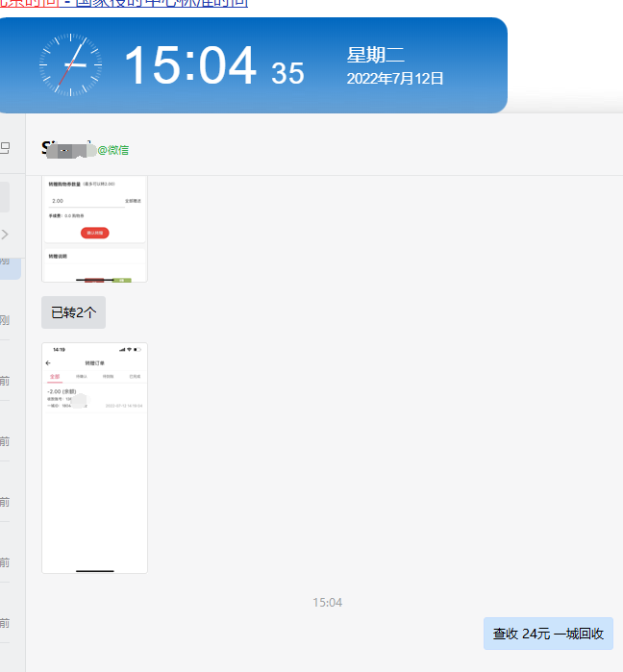Click the 15:04 chat timestamp
Screen dimensions: 623x672
[x=327, y=602]
